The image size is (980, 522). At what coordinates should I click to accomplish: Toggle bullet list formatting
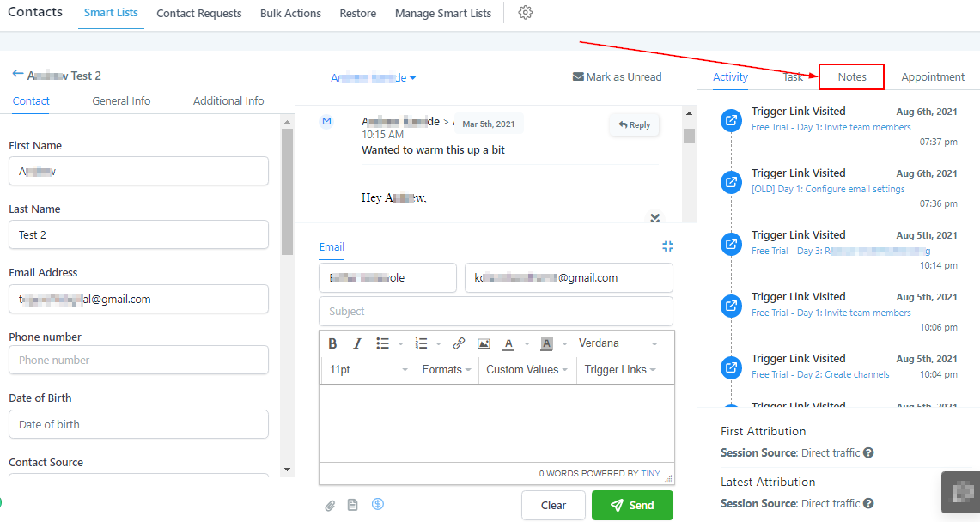383,343
